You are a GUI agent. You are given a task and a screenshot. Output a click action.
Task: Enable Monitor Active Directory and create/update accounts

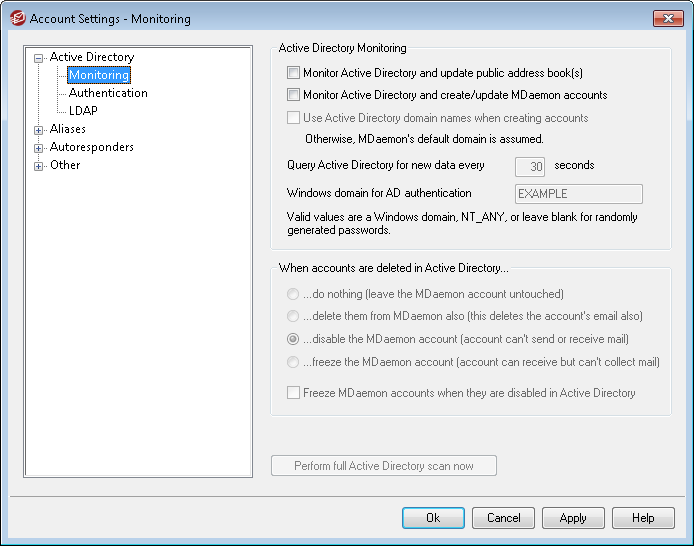[293, 96]
